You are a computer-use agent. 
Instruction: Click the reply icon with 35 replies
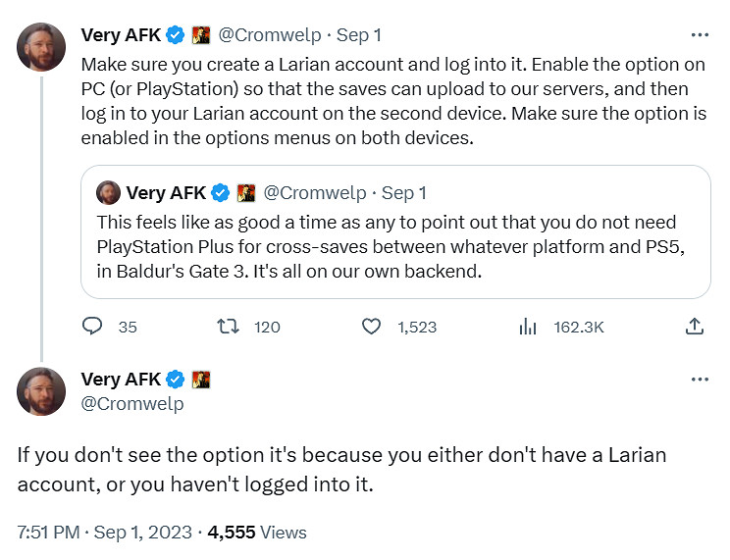tap(93, 327)
